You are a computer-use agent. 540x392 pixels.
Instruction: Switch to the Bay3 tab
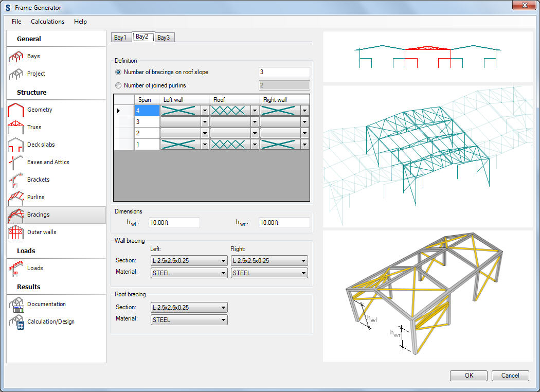pyautogui.click(x=164, y=38)
